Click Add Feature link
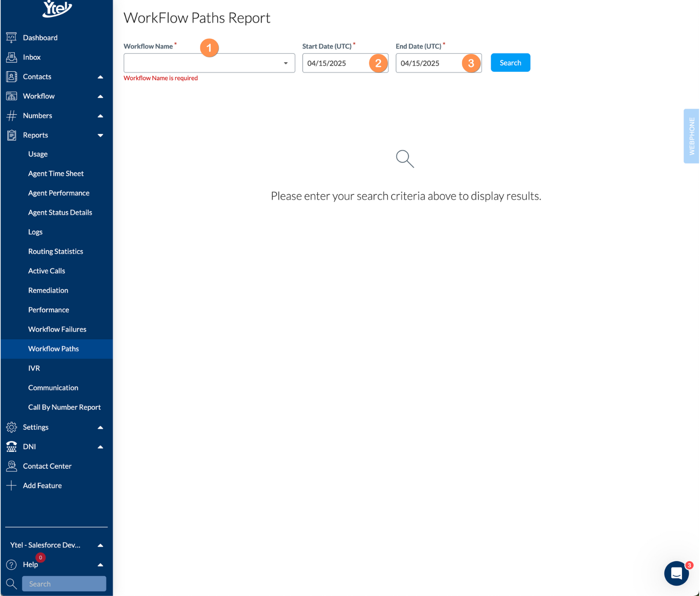Image resolution: width=700 pixels, height=596 pixels. 42,485
